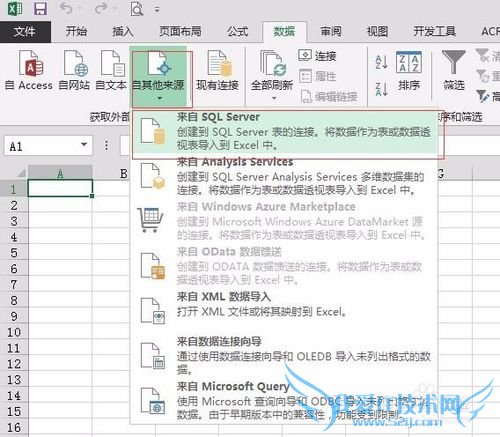Expand the Name Box dropdown arrow

[x=84, y=145]
